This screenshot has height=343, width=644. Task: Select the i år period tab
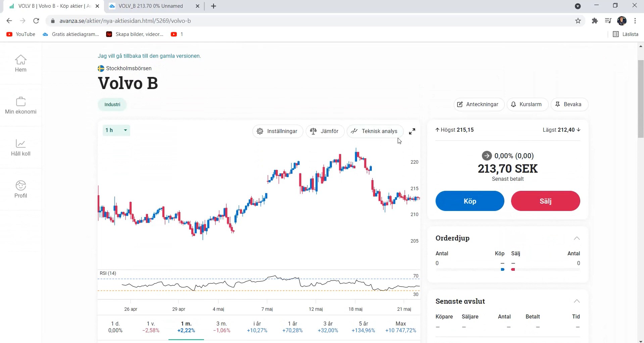click(x=257, y=327)
